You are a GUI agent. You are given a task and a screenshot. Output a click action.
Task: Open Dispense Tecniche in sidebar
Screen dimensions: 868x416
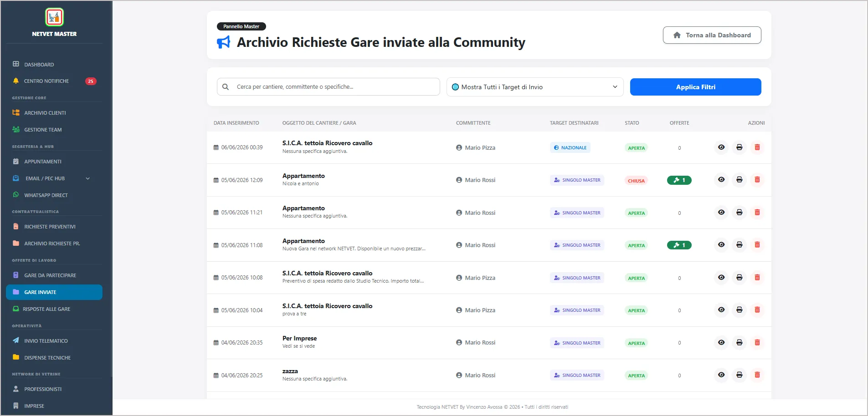[54, 358]
